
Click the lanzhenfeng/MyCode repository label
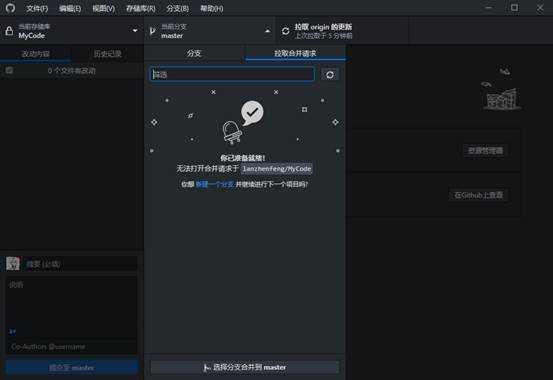click(277, 169)
